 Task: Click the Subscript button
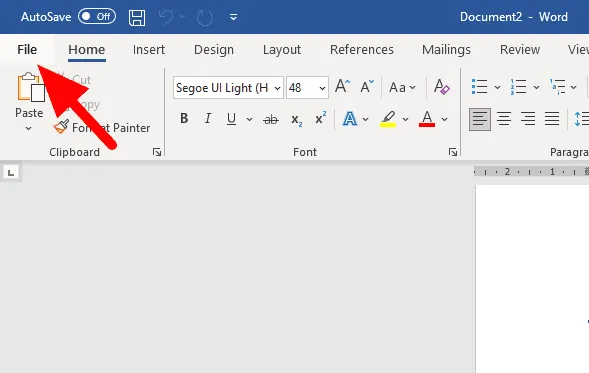click(296, 120)
